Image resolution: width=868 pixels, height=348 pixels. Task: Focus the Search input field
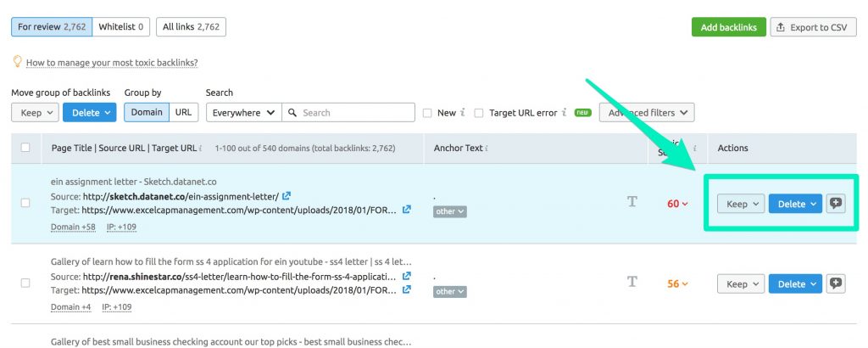click(x=348, y=113)
